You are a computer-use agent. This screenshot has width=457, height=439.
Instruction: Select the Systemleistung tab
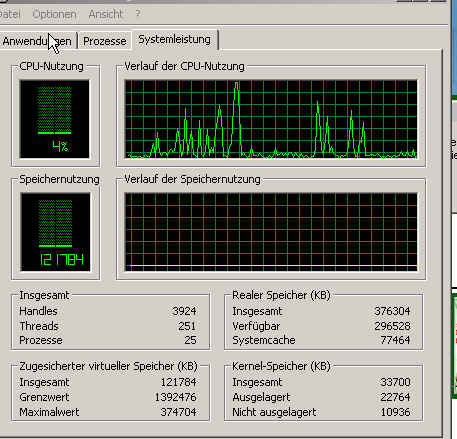click(x=174, y=39)
